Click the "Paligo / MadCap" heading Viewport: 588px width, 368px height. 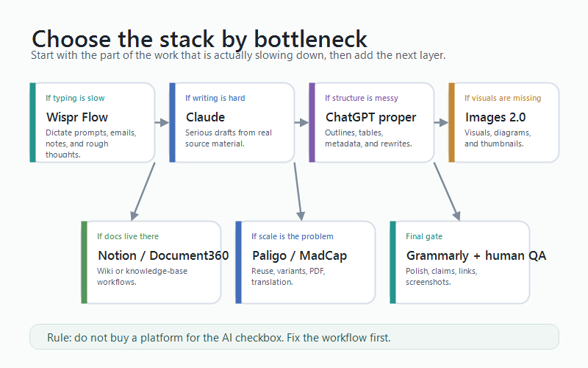point(299,255)
